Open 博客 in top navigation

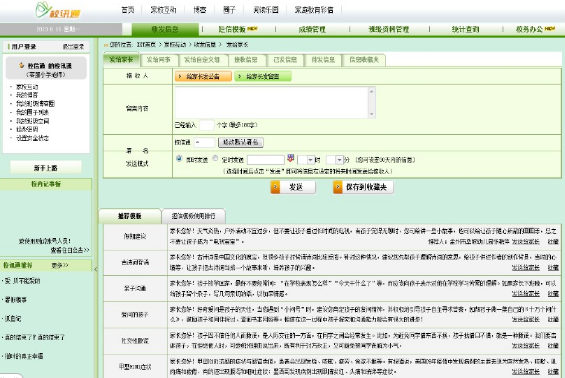click(x=200, y=10)
